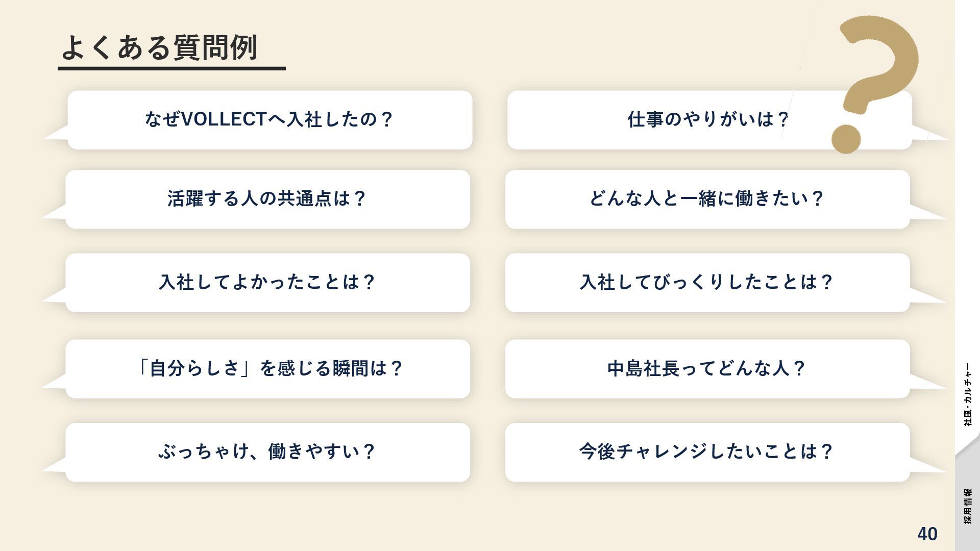Select どんな人と一緒に働きたい? speech bubble

707,199
